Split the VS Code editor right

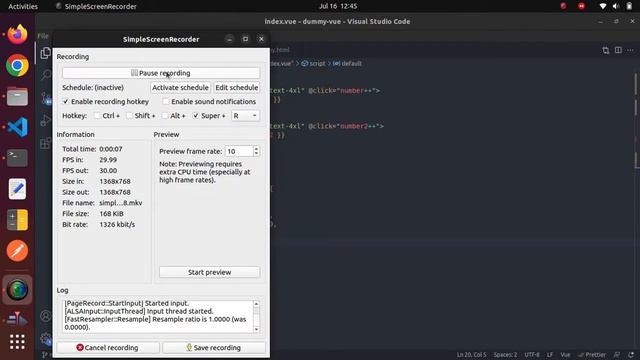tap(618, 50)
